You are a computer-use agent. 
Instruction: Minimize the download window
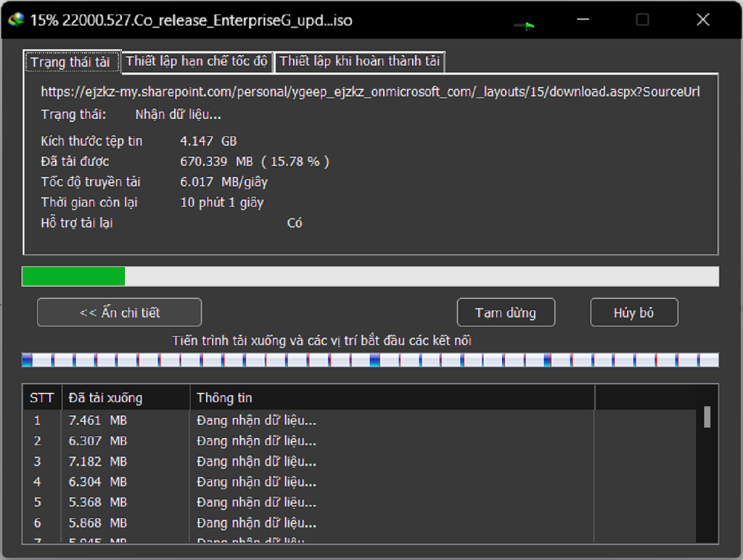click(583, 20)
